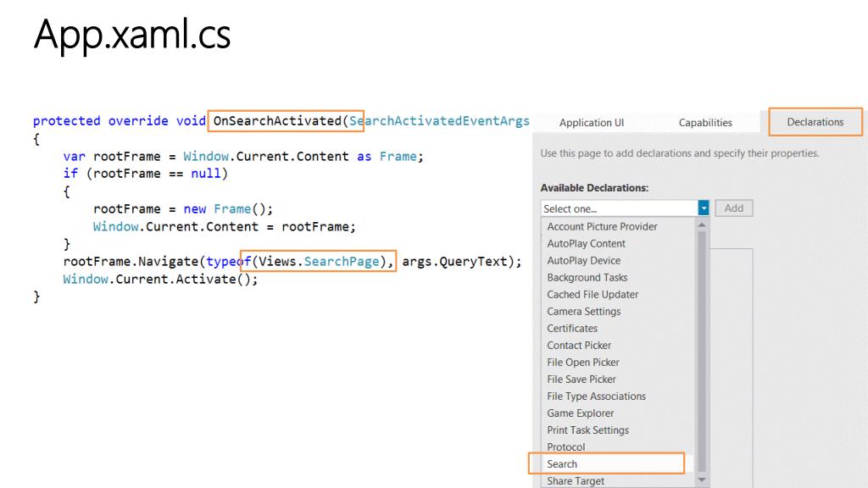Image resolution: width=868 pixels, height=488 pixels.
Task: Select Print Task Settings declaration
Action: pos(587,430)
